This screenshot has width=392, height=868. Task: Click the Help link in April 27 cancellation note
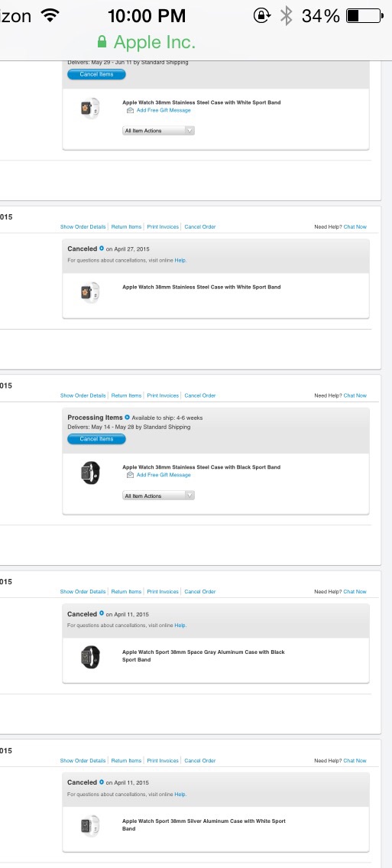[x=180, y=260]
